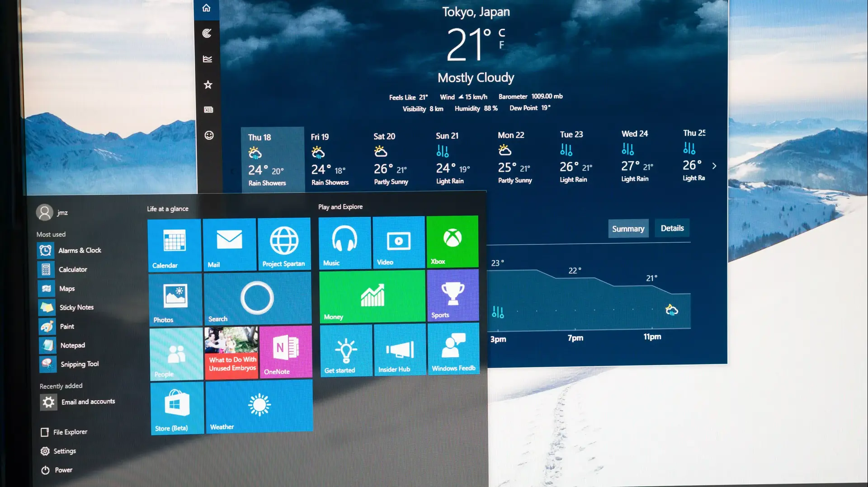
Task: Open the OneNote tile
Action: tap(286, 352)
